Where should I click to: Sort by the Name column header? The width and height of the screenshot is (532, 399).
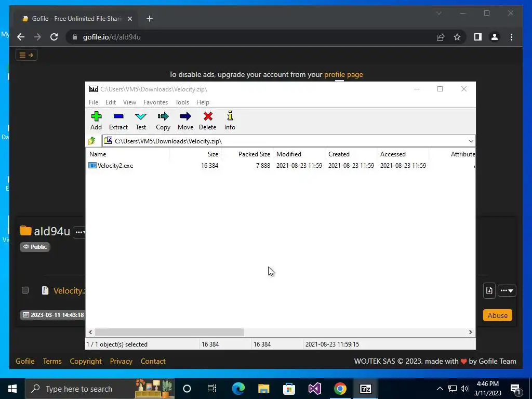point(128,154)
